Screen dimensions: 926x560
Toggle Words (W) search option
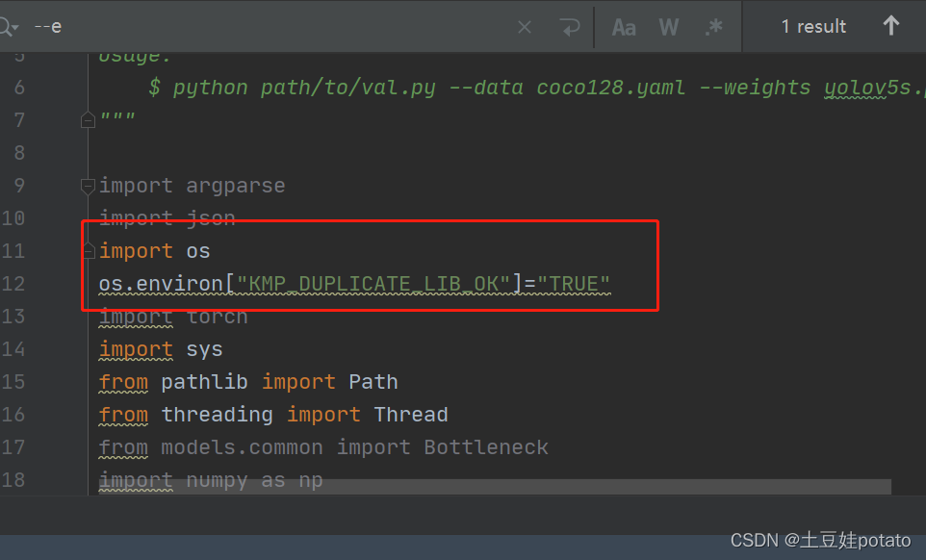click(669, 27)
